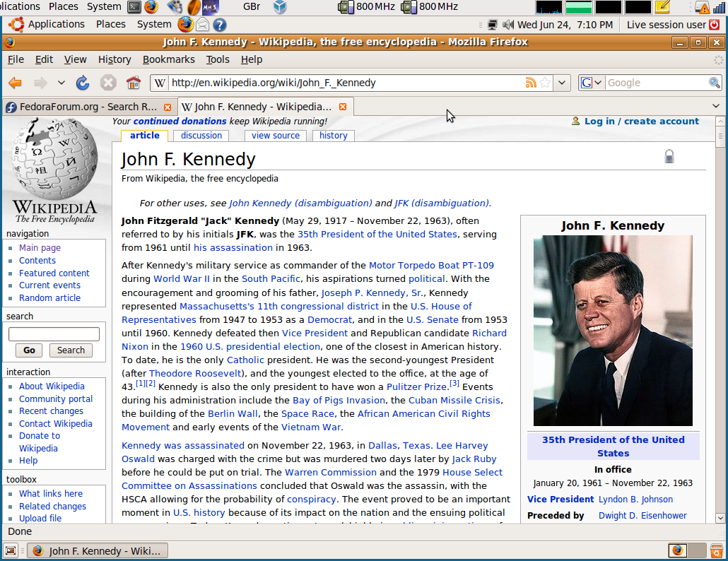Click the Stop loading button

[107, 83]
